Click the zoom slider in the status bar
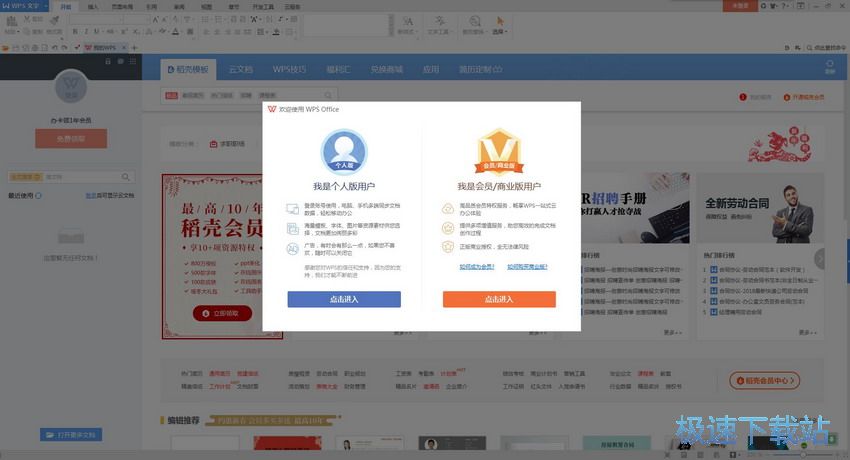Viewport: 850px width, 460px height. [802, 455]
